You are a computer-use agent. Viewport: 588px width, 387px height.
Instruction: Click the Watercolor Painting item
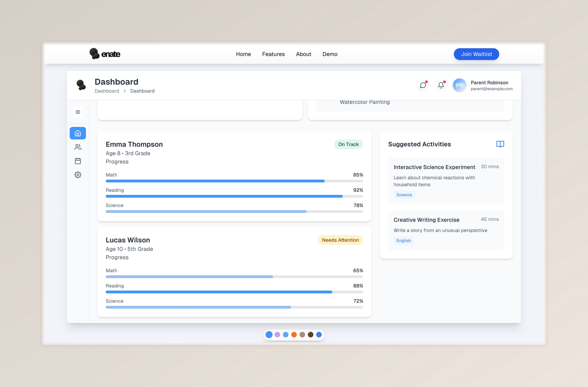[x=365, y=102]
